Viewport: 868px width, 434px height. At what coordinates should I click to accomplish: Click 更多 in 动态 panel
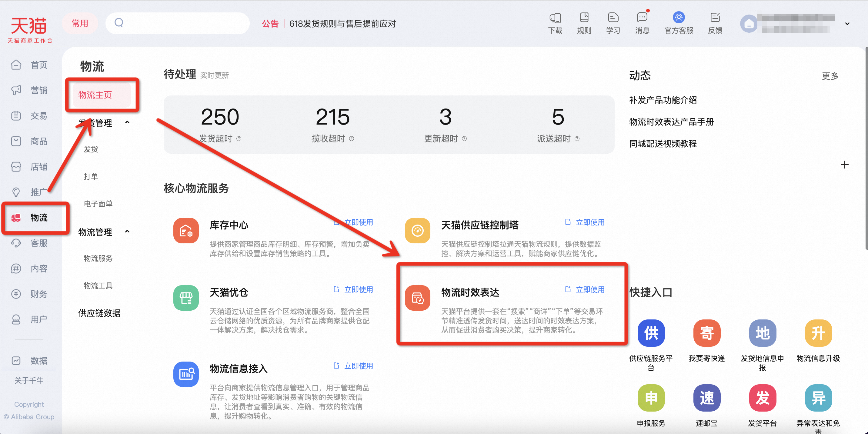click(830, 76)
